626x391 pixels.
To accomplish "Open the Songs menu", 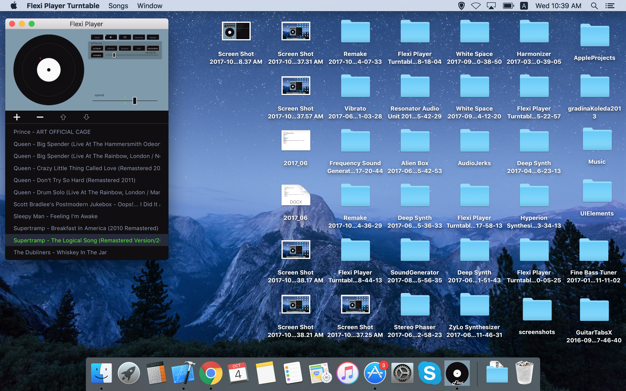I will tap(118, 6).
